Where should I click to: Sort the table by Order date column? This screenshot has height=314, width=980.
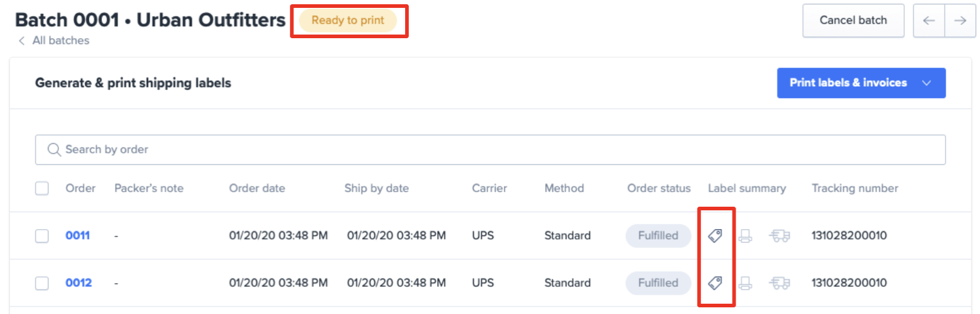(257, 188)
